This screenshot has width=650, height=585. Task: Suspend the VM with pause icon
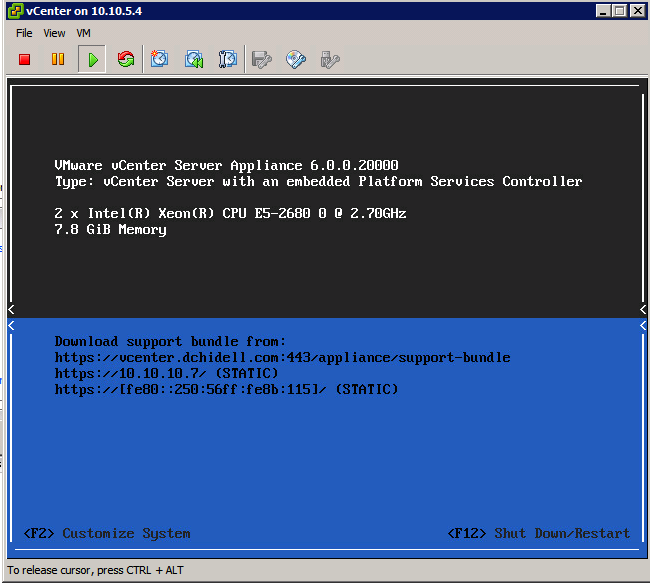tap(58, 59)
